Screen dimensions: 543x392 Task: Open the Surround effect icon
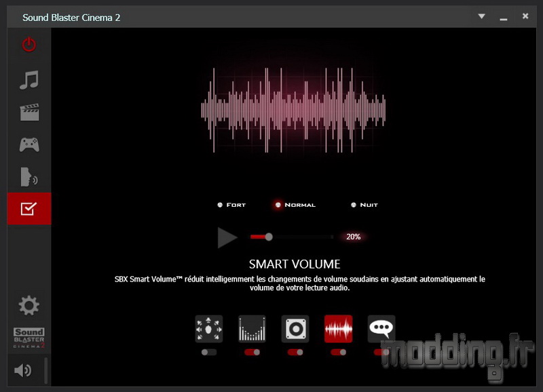click(x=209, y=329)
